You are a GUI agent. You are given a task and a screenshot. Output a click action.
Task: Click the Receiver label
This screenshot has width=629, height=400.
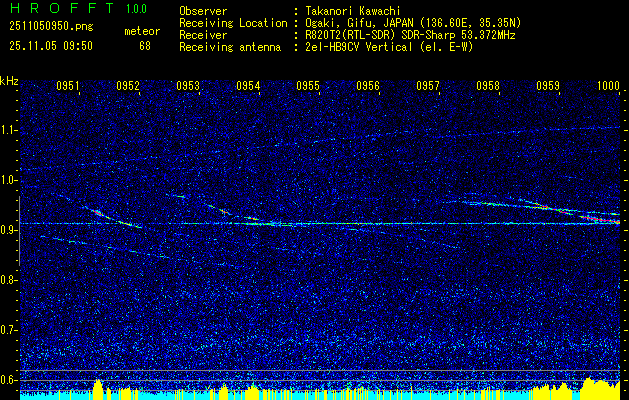(203, 35)
